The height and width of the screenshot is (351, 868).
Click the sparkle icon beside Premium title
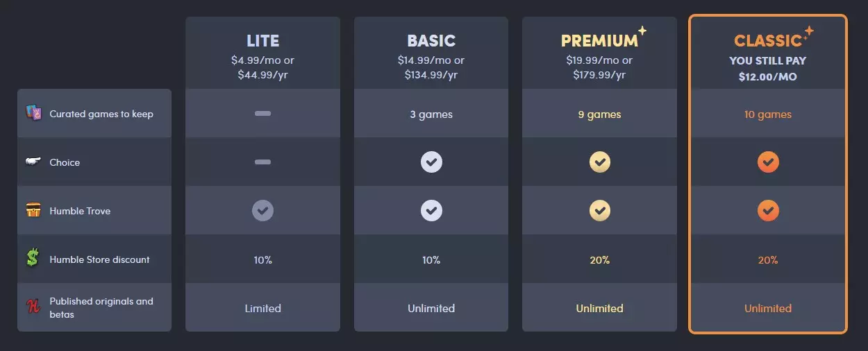point(642,30)
